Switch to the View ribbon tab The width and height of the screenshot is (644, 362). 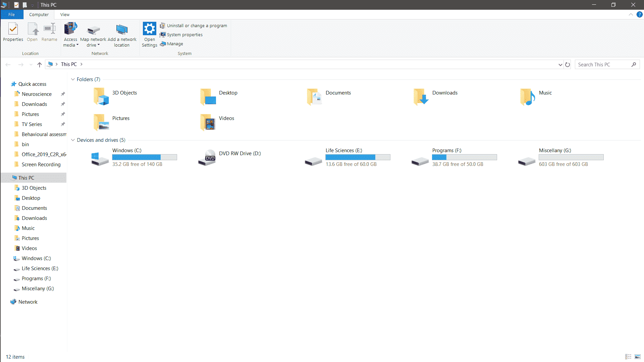click(x=65, y=14)
